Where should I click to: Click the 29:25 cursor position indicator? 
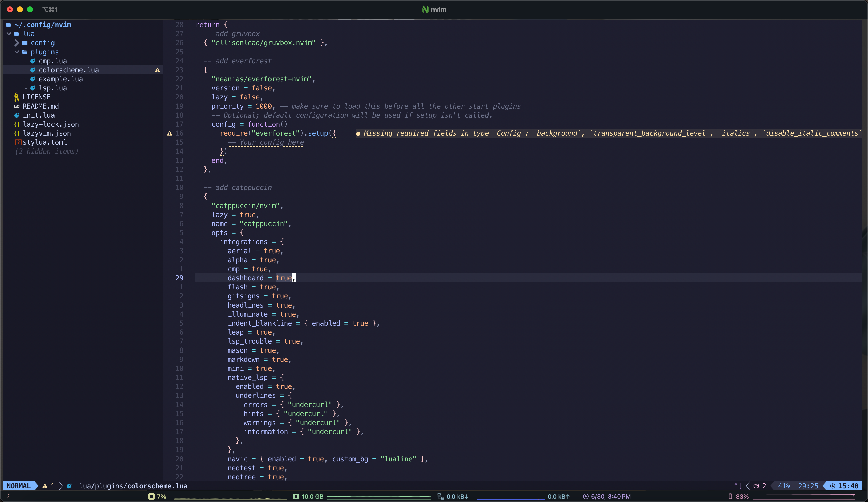[808, 486]
